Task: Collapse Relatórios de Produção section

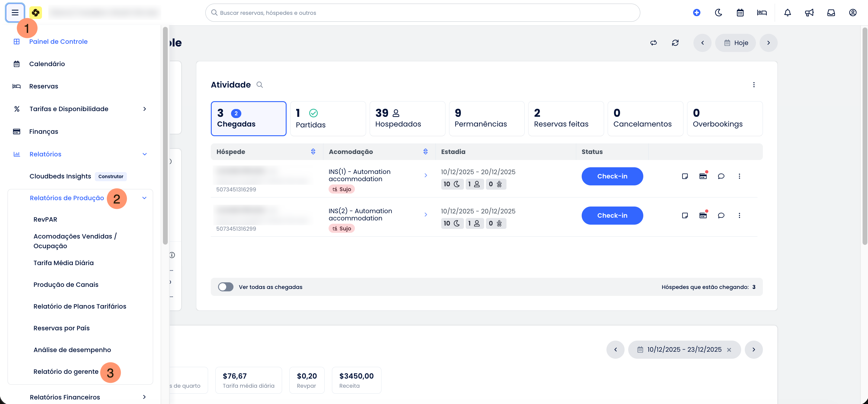Action: point(145,198)
